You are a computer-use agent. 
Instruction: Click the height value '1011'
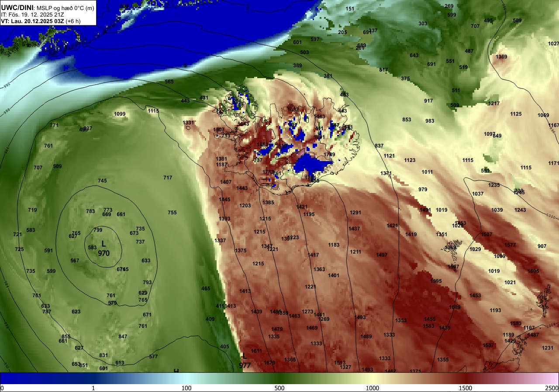(427, 172)
